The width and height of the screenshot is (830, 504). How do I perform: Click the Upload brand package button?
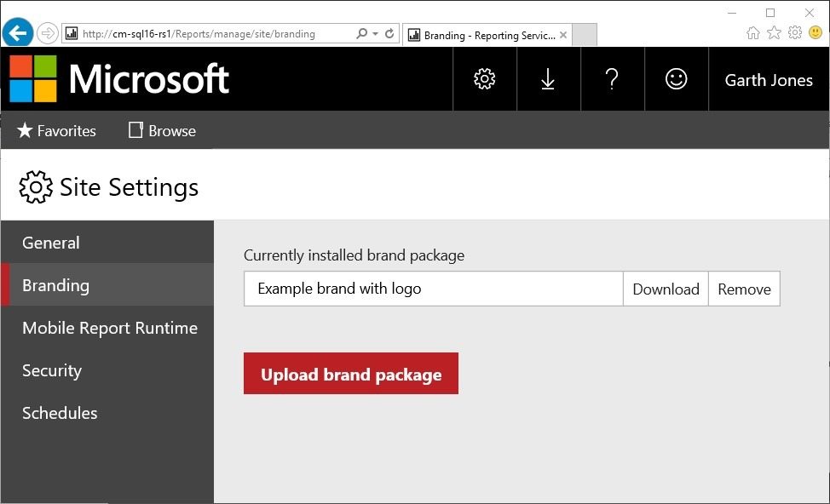(x=351, y=374)
